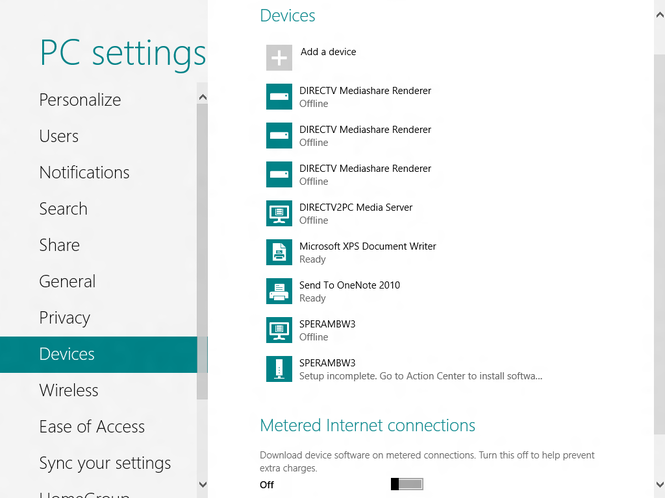Click main pane scroll up arrow
Screen dimensions: 665x498
(x=660, y=15)
